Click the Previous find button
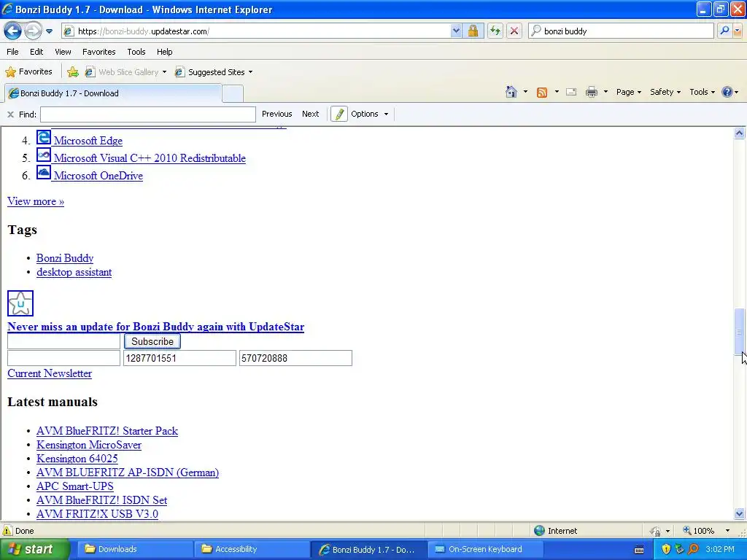Image resolution: width=747 pixels, height=560 pixels. pos(276,114)
